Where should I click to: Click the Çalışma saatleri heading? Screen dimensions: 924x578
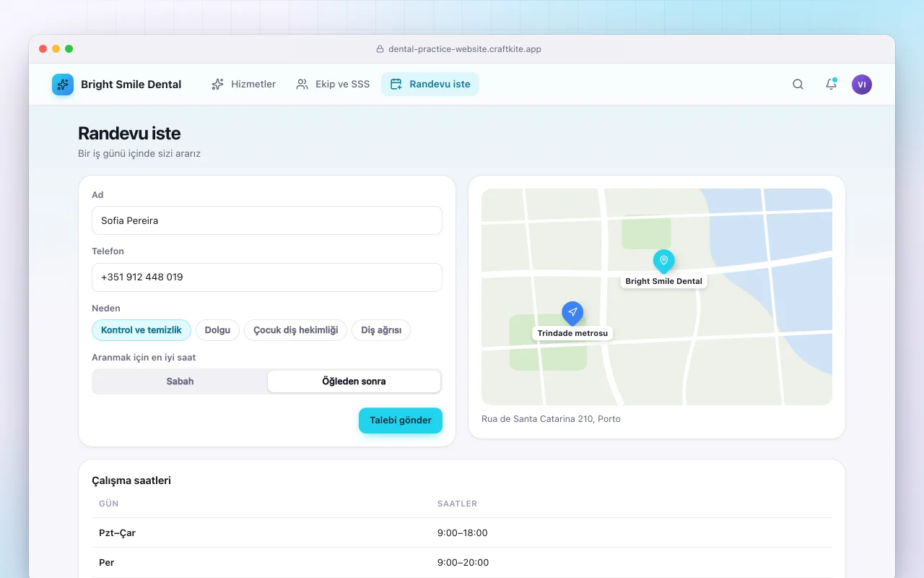(131, 480)
